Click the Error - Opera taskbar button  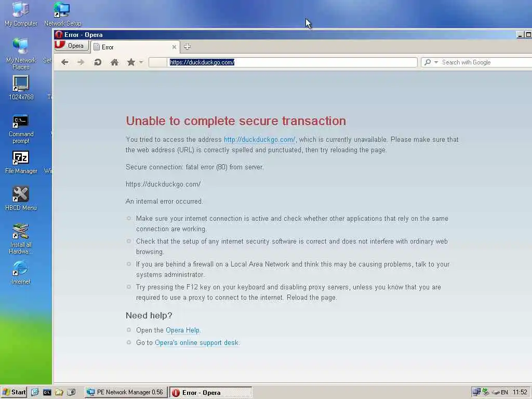[211, 393]
